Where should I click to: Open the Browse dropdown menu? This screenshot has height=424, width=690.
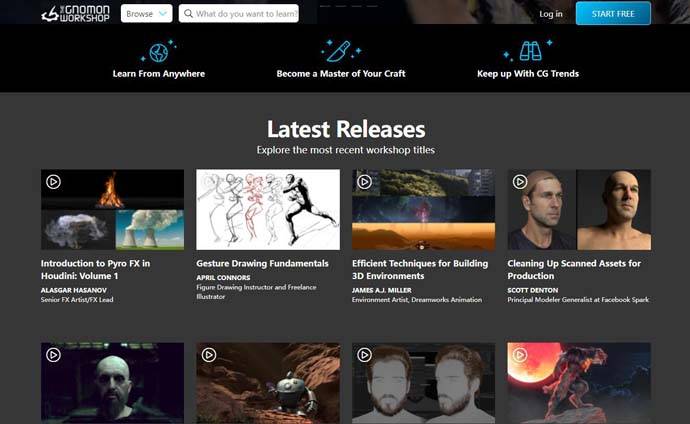[147, 14]
